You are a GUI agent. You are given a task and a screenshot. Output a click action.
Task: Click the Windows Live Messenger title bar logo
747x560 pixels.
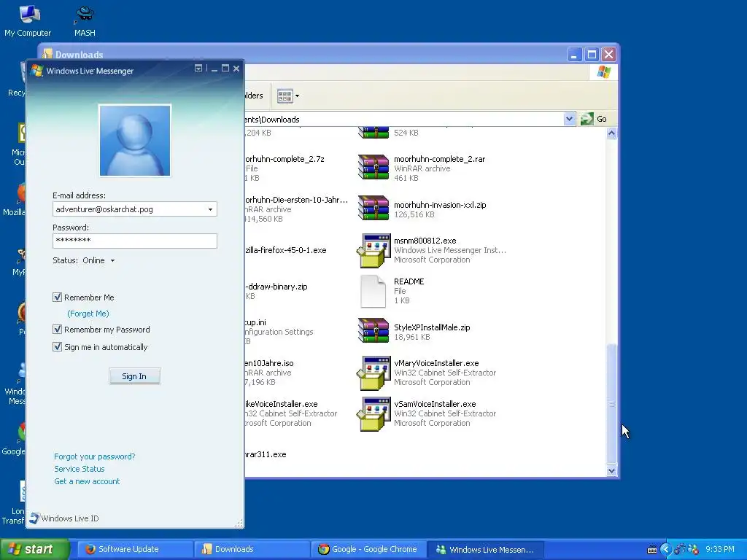(x=36, y=71)
